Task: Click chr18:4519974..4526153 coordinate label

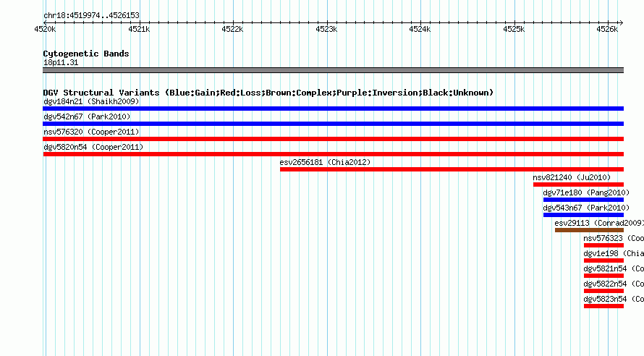Action: tap(91, 16)
